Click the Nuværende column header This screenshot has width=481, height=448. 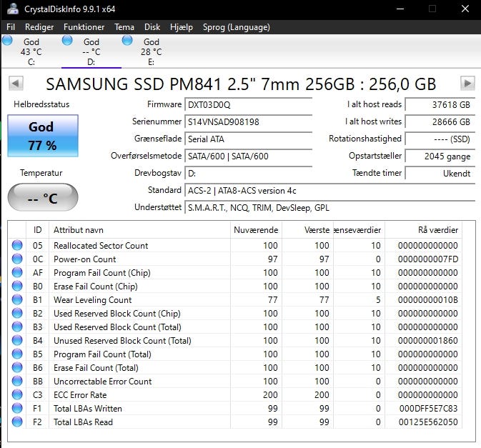click(x=256, y=230)
